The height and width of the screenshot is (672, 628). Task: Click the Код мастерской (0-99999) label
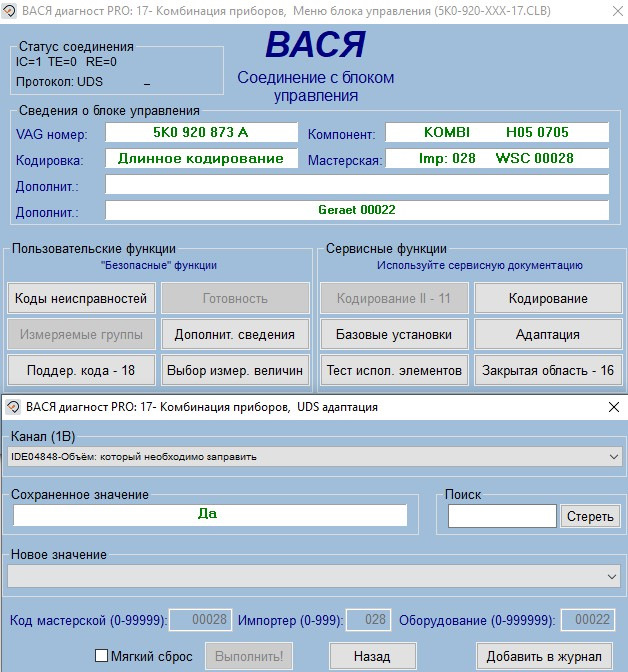(x=88, y=621)
